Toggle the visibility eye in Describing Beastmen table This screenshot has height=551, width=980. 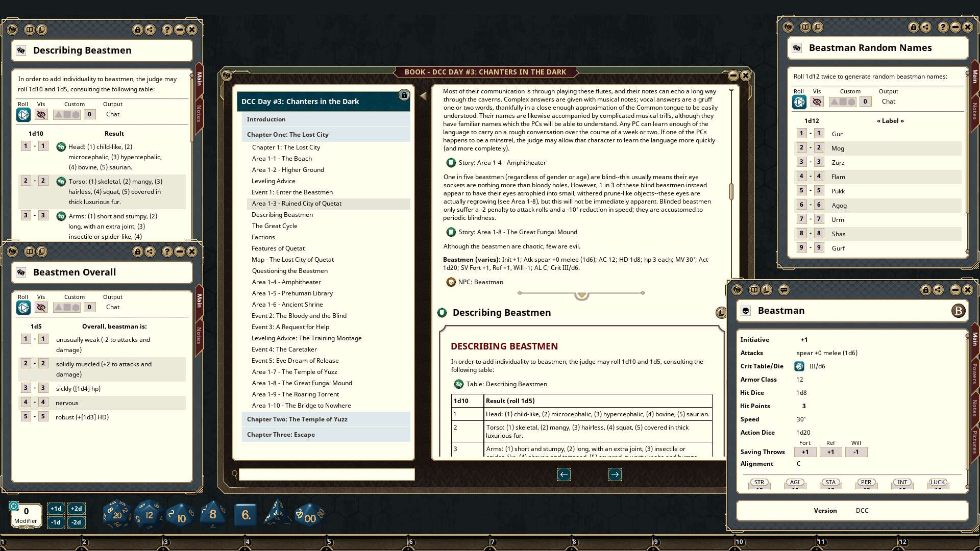coord(41,114)
